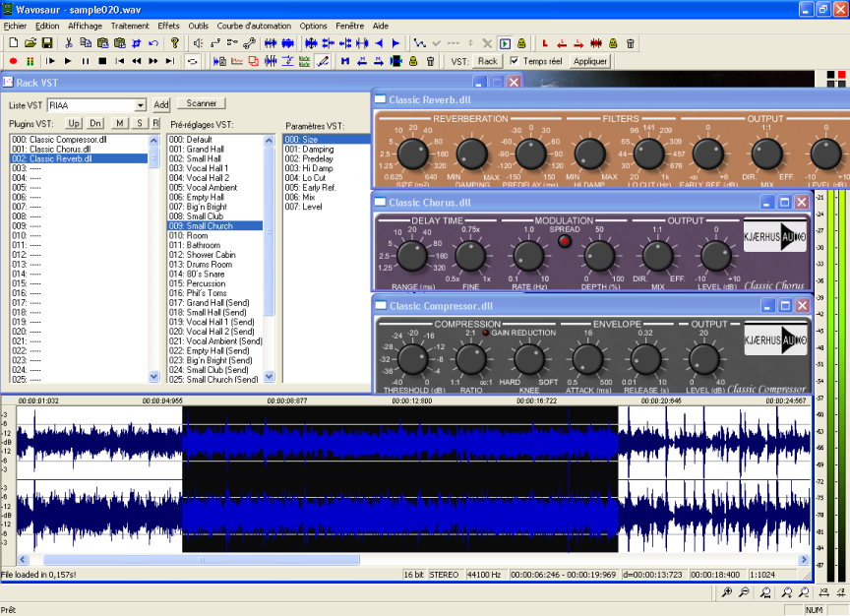The image size is (850, 616).
Task: Select '000: Classic Compressor.dll' in plugins list
Action: (79, 140)
